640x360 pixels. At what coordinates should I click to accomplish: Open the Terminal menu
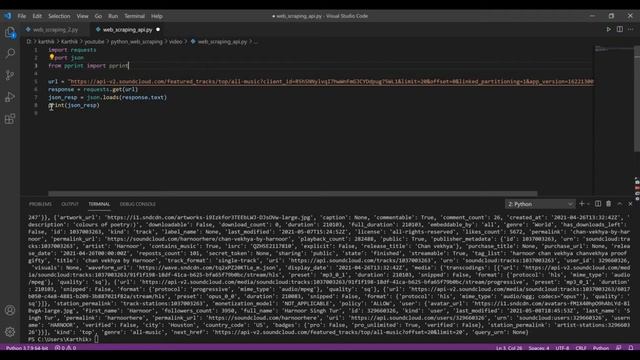tap(135, 16)
